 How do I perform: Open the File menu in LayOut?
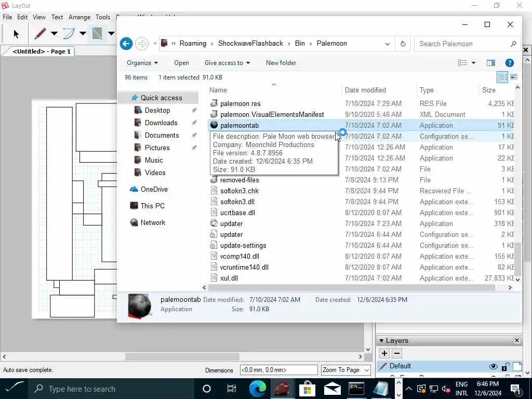7,17
